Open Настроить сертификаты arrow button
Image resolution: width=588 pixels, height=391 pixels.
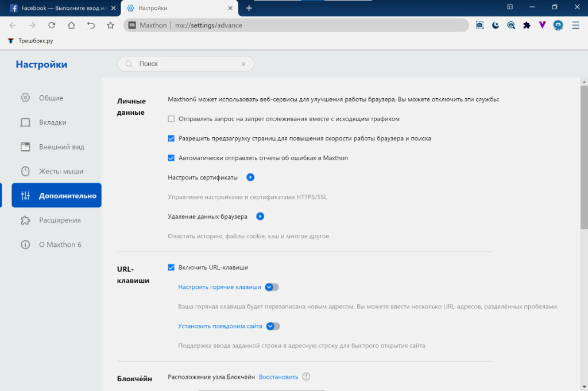coord(250,177)
